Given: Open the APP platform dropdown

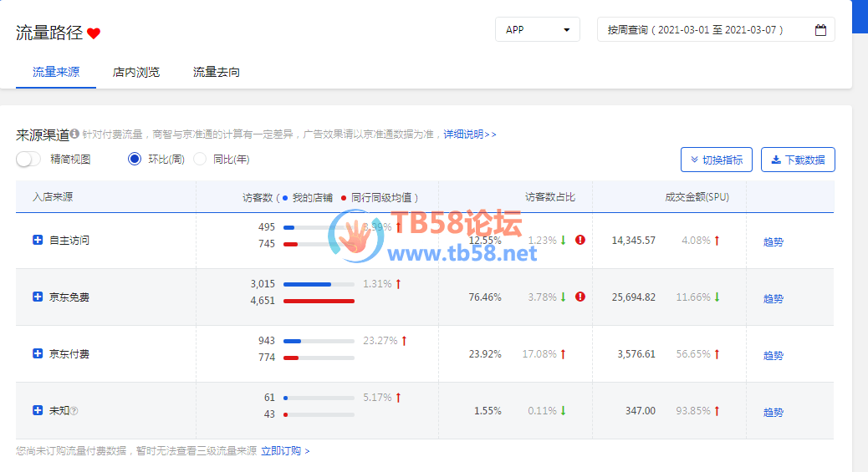Looking at the screenshot, I should tap(538, 30).
